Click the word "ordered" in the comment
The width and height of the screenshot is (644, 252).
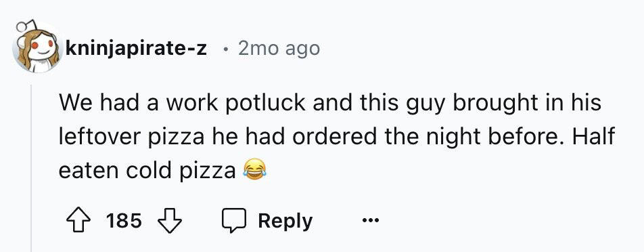[x=329, y=136]
